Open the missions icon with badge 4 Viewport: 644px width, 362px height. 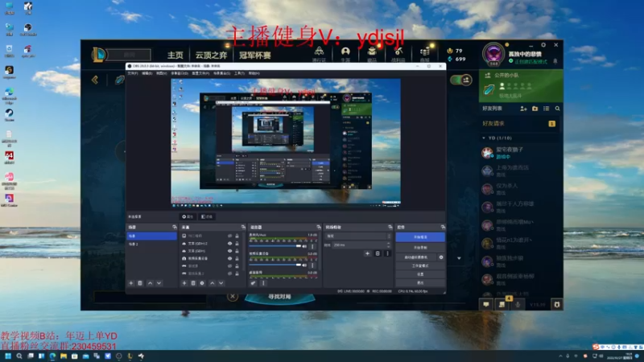click(502, 305)
